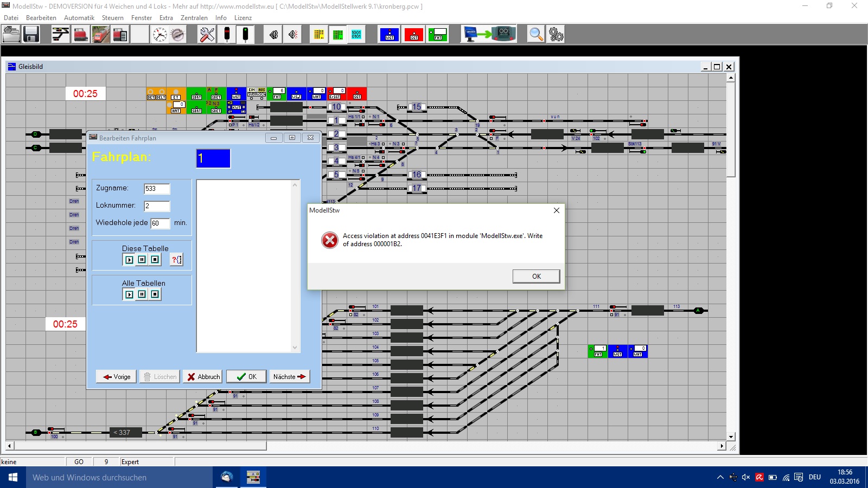
Task: Dismiss the access violation error with OK
Action: coord(536,277)
